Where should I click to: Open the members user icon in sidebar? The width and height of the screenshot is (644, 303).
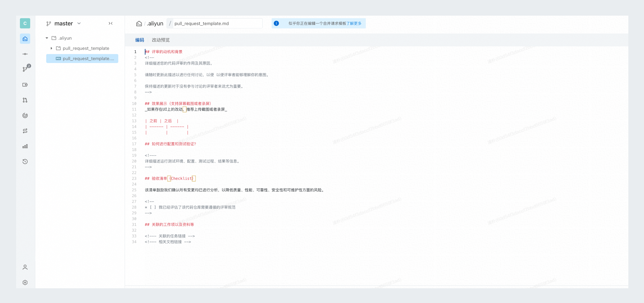25,267
